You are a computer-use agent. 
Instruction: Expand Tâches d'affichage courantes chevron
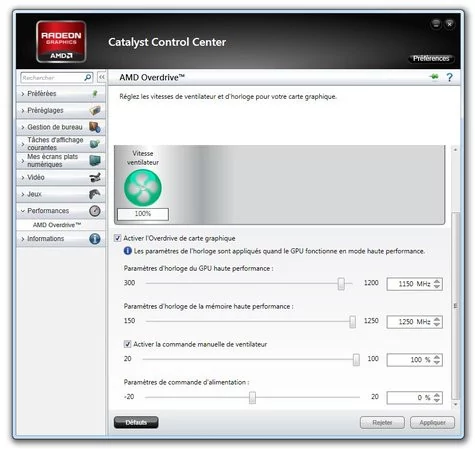(23, 144)
